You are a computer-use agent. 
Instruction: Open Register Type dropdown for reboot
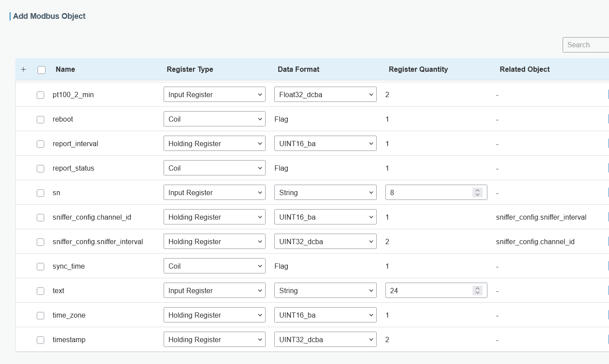click(x=214, y=119)
